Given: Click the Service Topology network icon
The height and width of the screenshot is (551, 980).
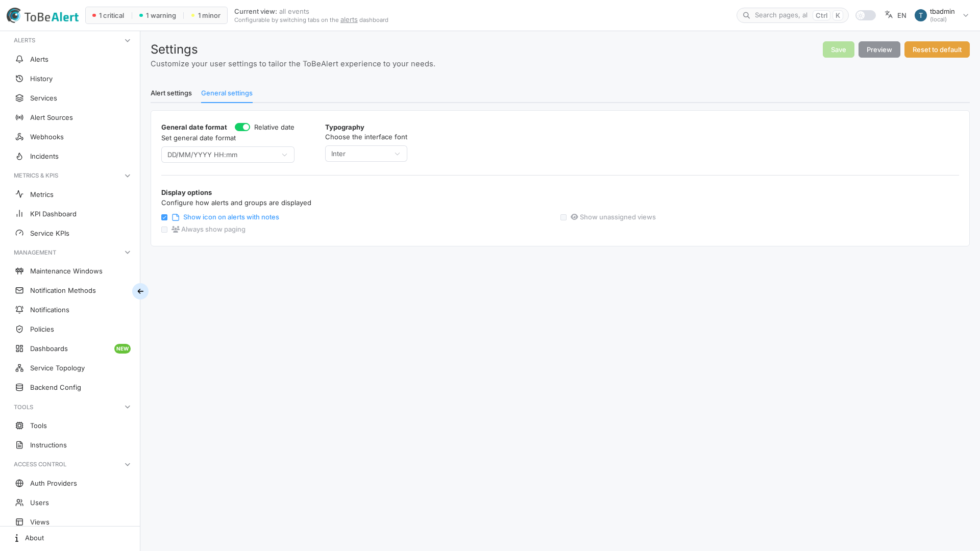Looking at the screenshot, I should pyautogui.click(x=19, y=368).
